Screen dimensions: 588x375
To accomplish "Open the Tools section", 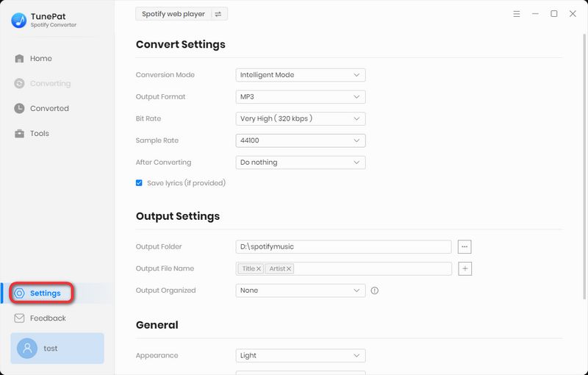I will point(32,134).
